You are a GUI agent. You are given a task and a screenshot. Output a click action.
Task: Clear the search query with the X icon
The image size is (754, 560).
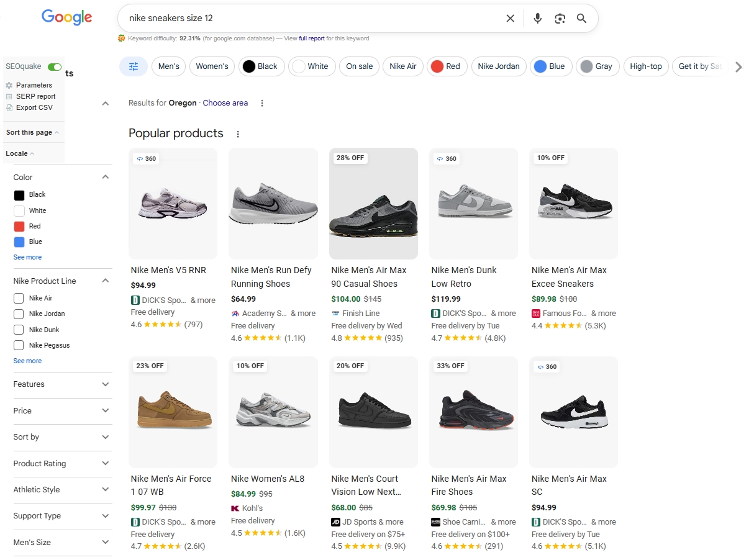(510, 18)
